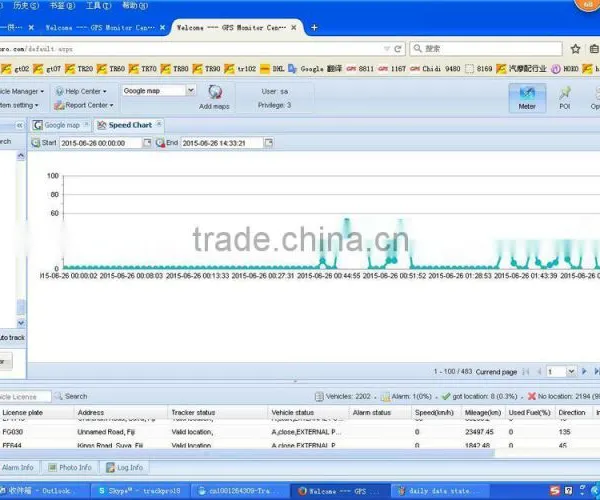600x500 pixels.
Task: Expand the current page number dropdown
Action: (x=571, y=371)
